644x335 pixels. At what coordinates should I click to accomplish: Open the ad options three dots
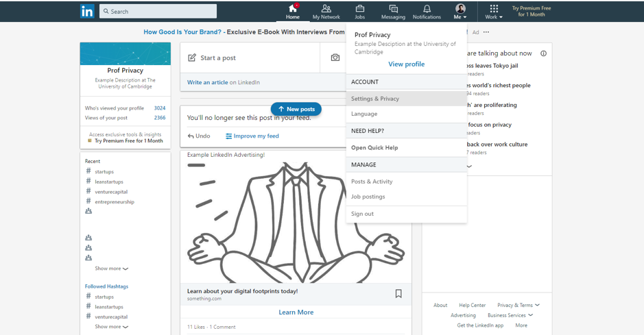486,32
